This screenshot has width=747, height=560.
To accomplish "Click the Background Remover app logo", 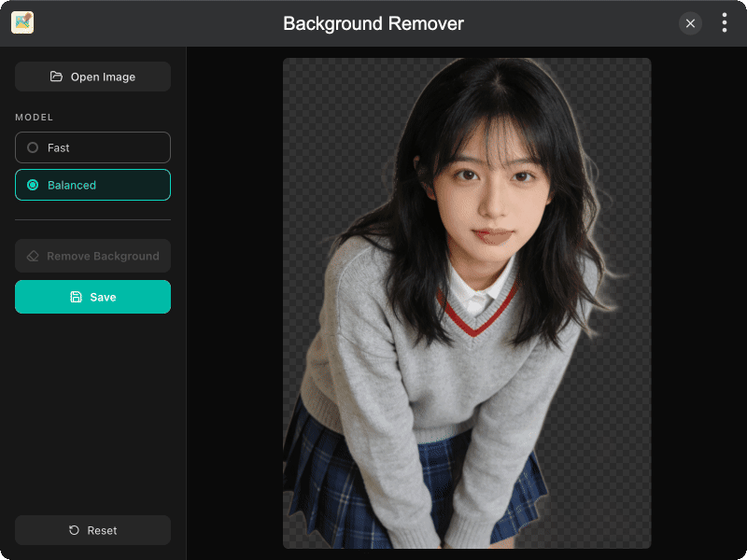I will [x=22, y=22].
